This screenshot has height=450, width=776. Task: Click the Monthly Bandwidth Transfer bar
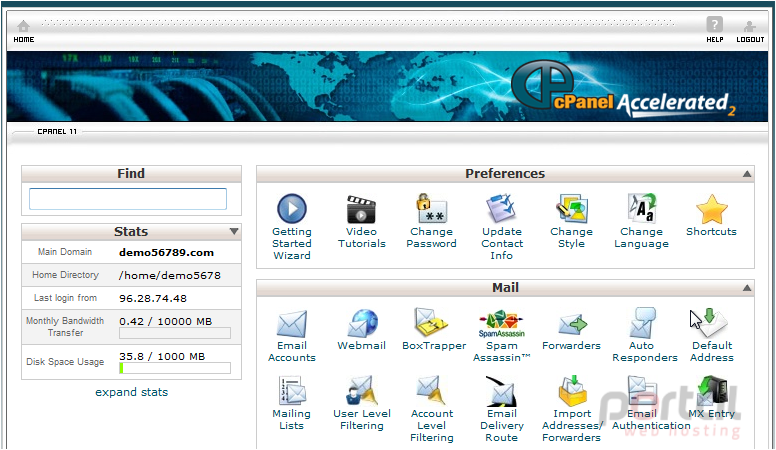click(x=175, y=333)
